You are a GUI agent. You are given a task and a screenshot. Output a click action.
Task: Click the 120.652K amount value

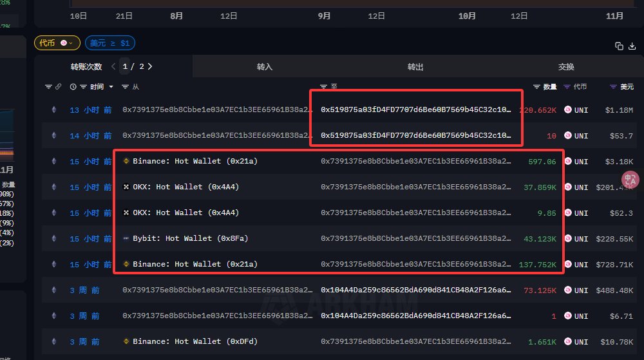tap(538, 110)
